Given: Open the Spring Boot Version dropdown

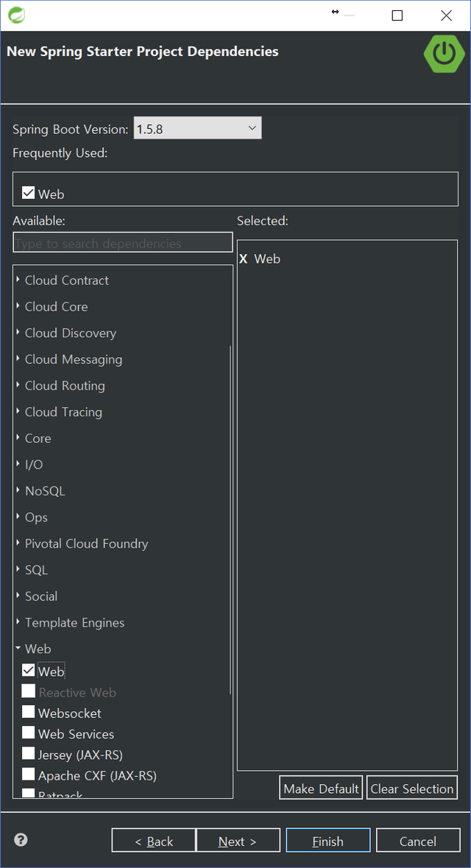Looking at the screenshot, I should 197,129.
